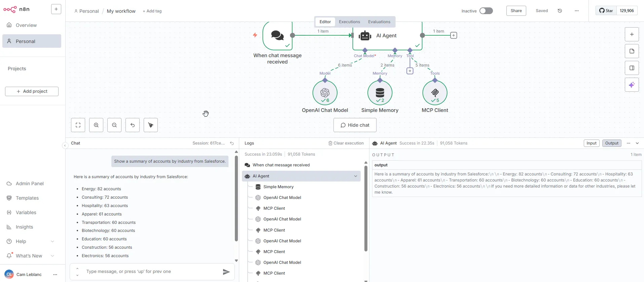Click the chat message input field
The image size is (644, 282).
(x=151, y=272)
